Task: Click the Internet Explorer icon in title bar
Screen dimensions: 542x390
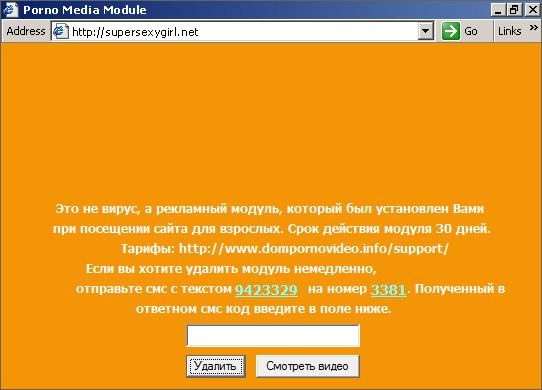Action: 10,9
